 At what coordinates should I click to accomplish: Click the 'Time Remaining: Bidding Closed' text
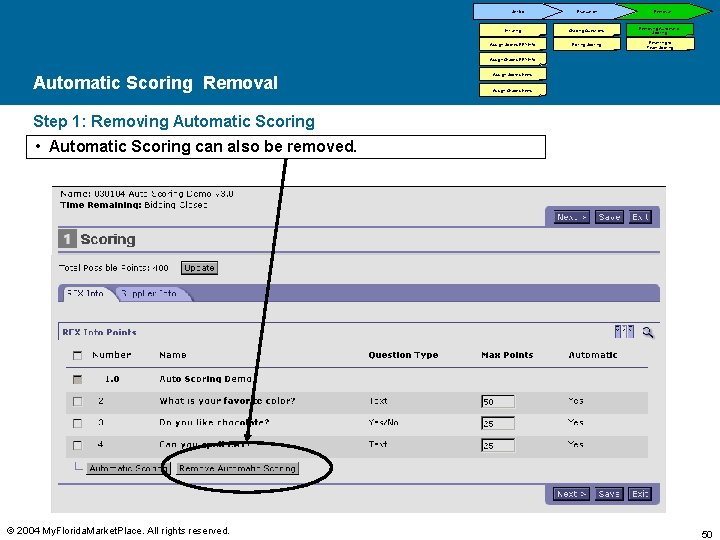pos(134,205)
